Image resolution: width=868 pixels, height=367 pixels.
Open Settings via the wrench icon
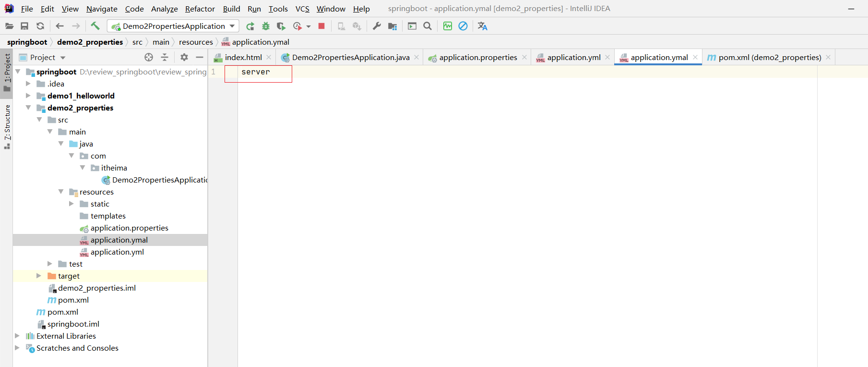[x=377, y=26]
